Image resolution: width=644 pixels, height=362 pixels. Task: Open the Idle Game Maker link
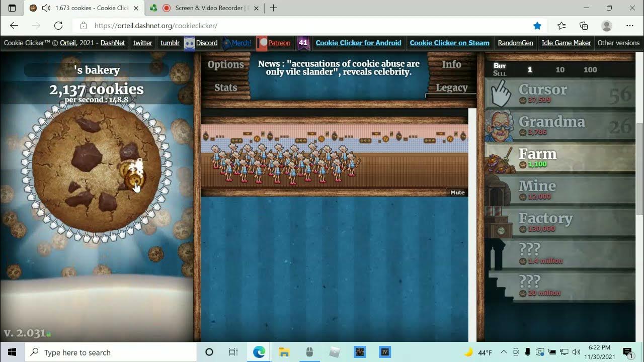click(566, 43)
